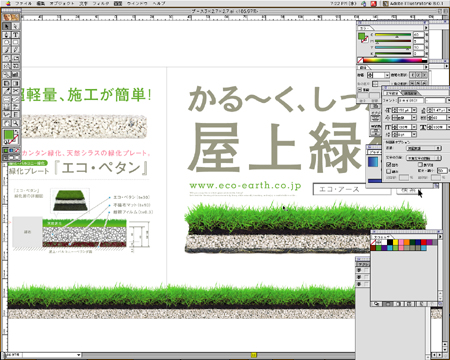Click the Cyan slider in Color panel
Screen dimensions: 450x360
pyautogui.click(x=393, y=35)
